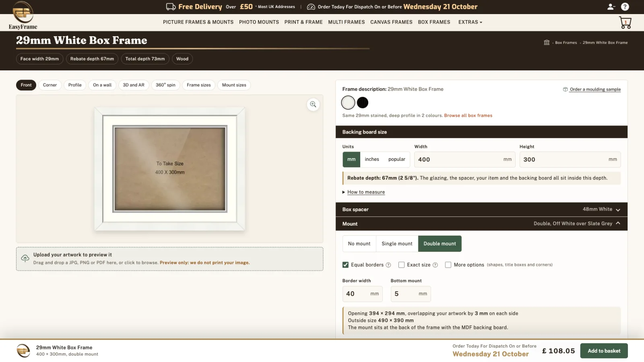Enable the Exact size checkbox
The height and width of the screenshot is (362, 644).
[401, 265]
